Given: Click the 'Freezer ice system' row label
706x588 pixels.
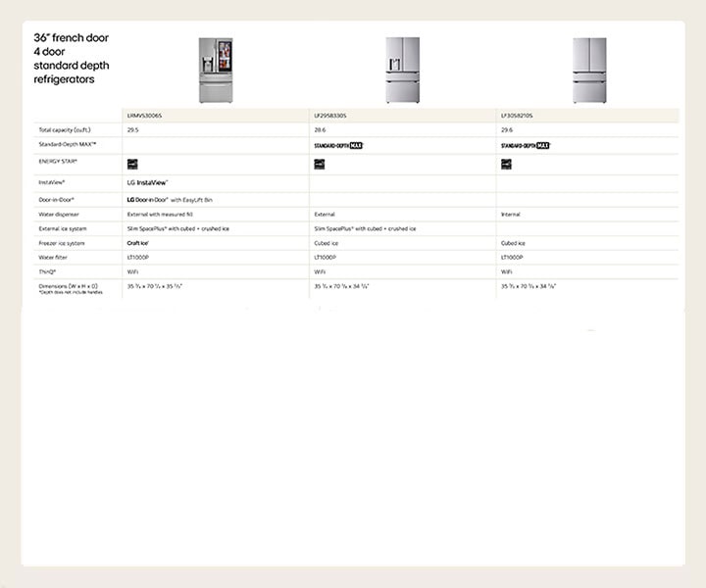Looking at the screenshot, I should [62, 243].
